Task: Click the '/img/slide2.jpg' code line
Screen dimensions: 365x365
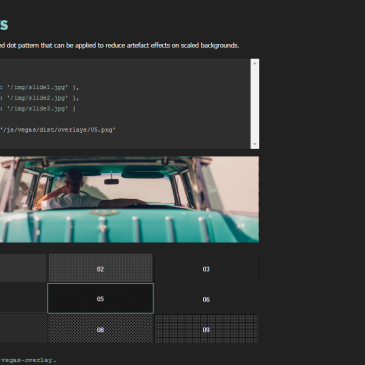Action: 39,98
